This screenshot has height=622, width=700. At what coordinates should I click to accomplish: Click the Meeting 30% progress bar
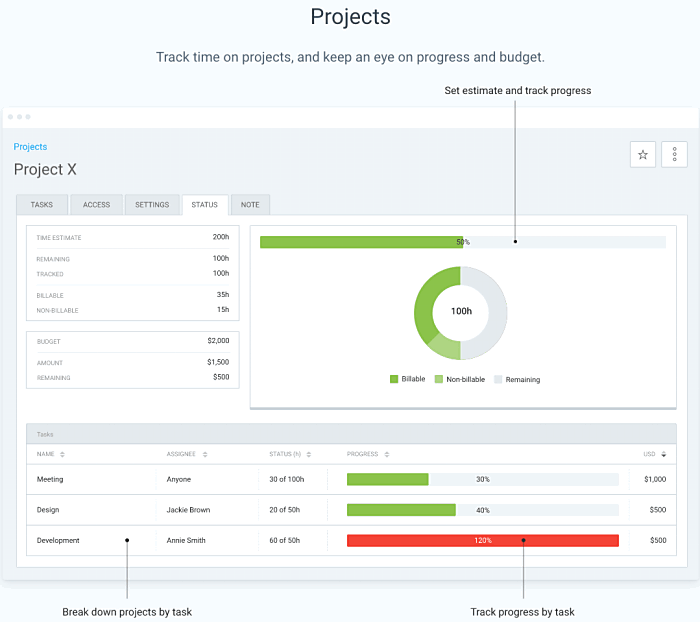click(483, 479)
